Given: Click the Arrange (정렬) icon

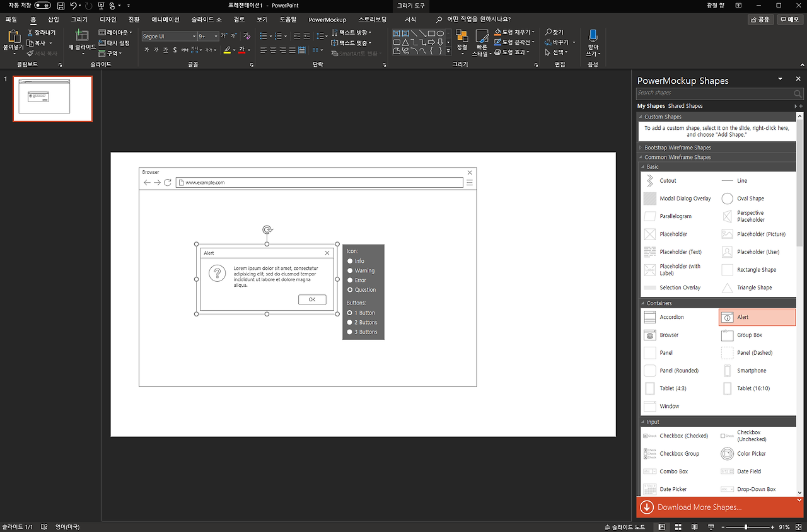Looking at the screenshot, I should point(462,37).
